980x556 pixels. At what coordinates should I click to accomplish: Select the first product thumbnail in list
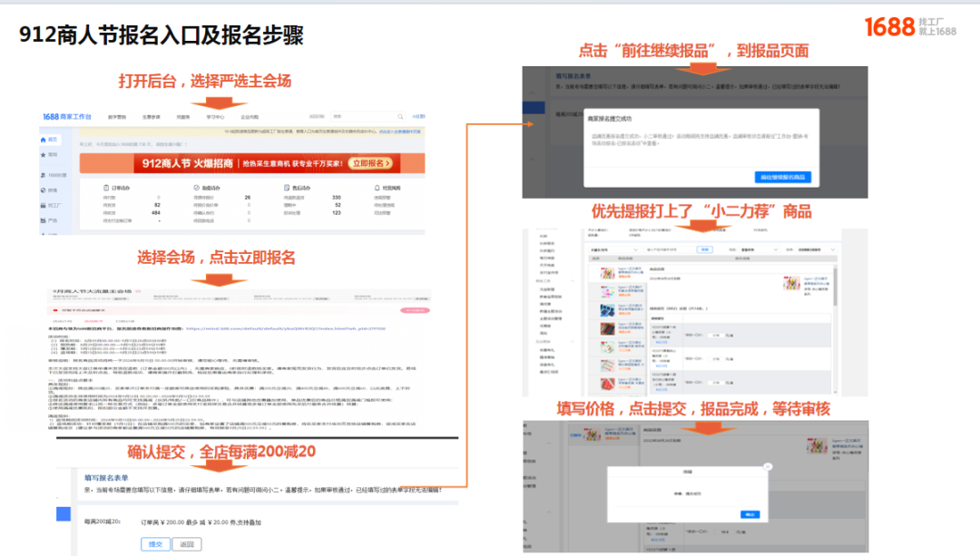[x=607, y=273]
